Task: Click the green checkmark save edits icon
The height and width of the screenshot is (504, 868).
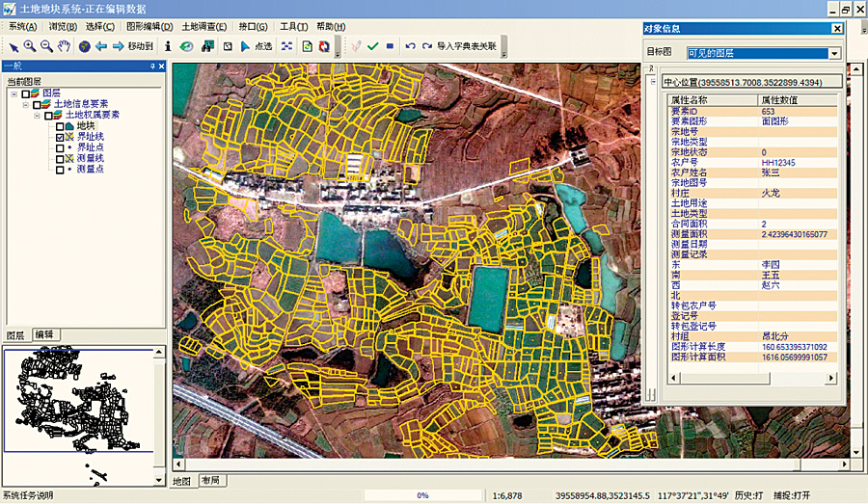Action: pos(372,45)
